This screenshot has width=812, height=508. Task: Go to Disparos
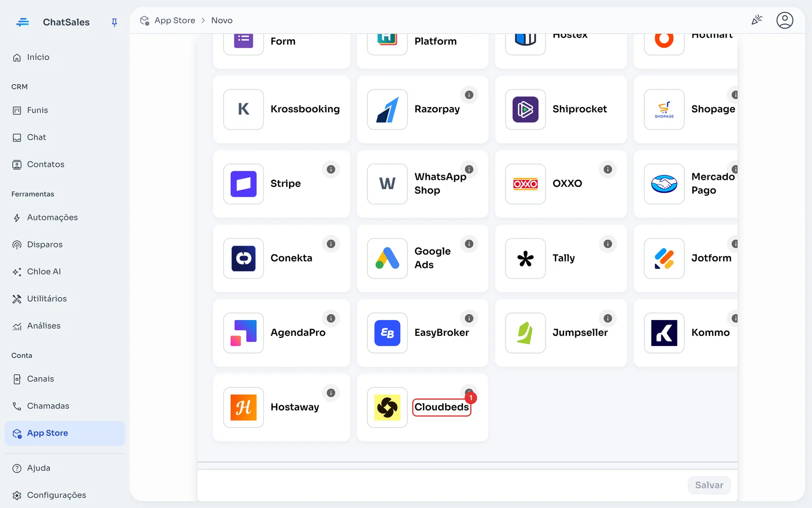pyautogui.click(x=64, y=244)
